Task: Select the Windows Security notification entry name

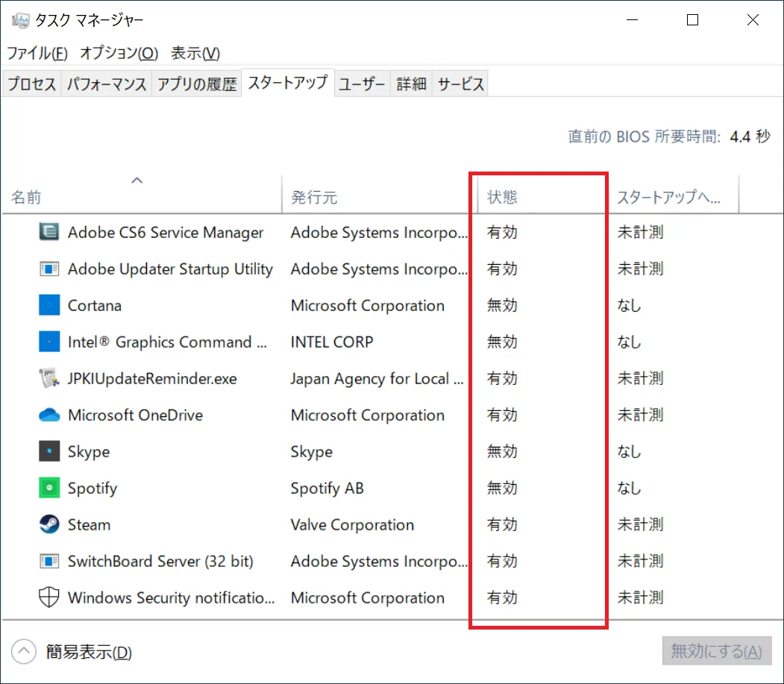Action: 171,598
